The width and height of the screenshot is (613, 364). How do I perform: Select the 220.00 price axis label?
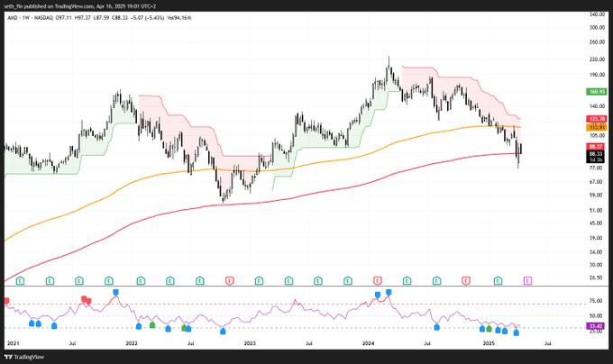click(597, 59)
